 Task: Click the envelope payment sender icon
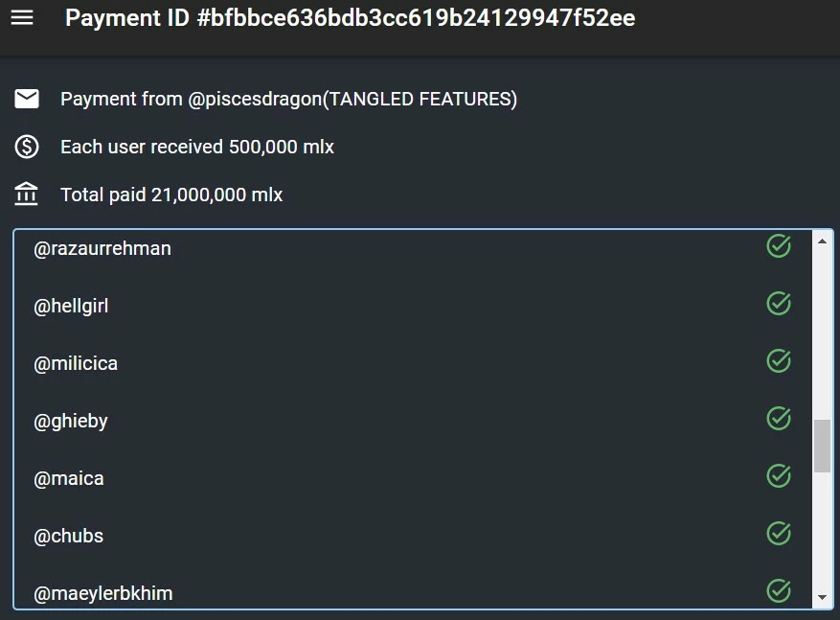[x=26, y=99]
